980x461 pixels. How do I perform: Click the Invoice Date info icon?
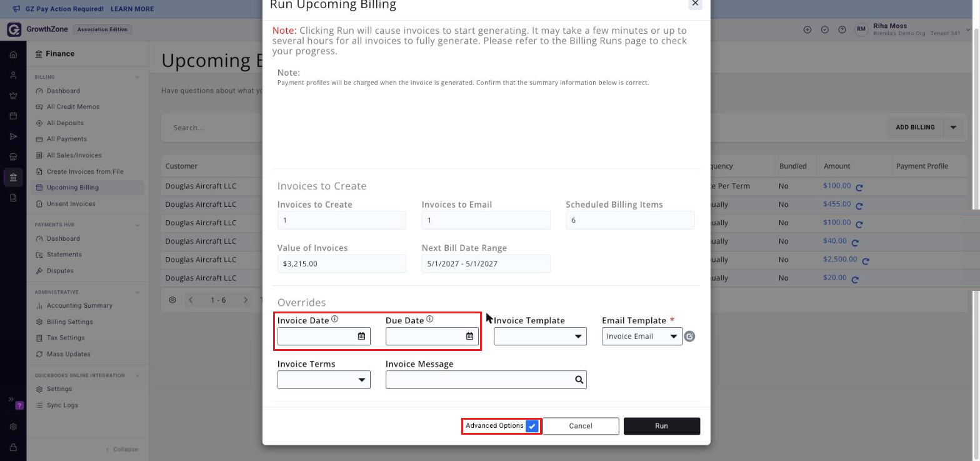(335, 320)
